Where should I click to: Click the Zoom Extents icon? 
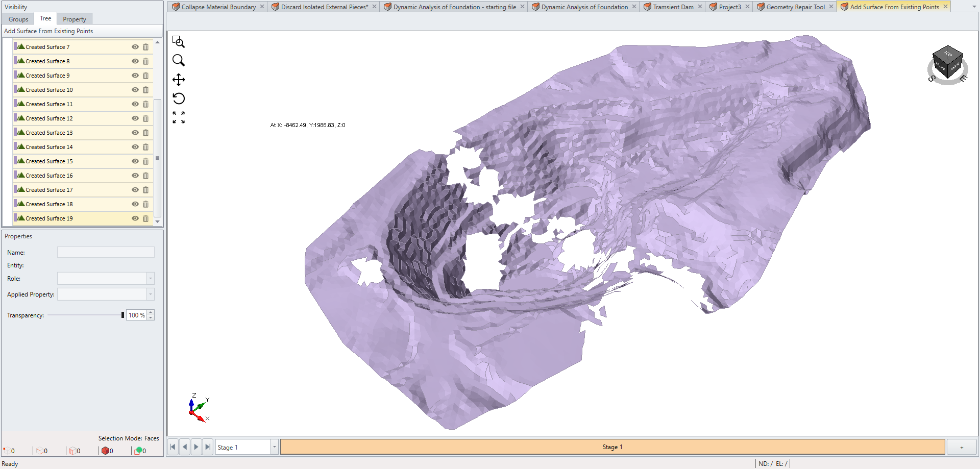pos(179,117)
